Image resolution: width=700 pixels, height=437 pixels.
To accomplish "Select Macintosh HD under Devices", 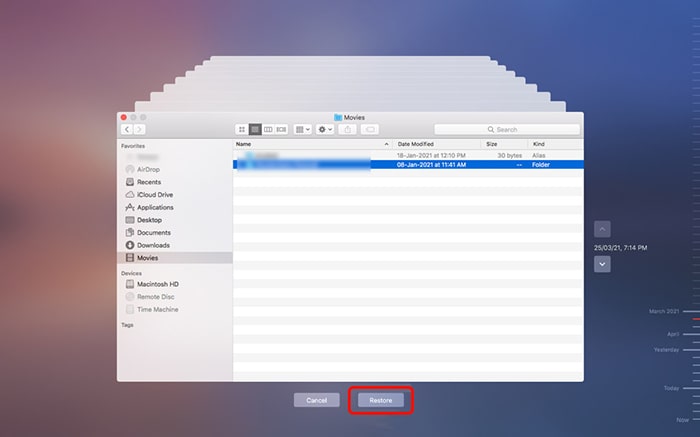I will tap(157, 284).
